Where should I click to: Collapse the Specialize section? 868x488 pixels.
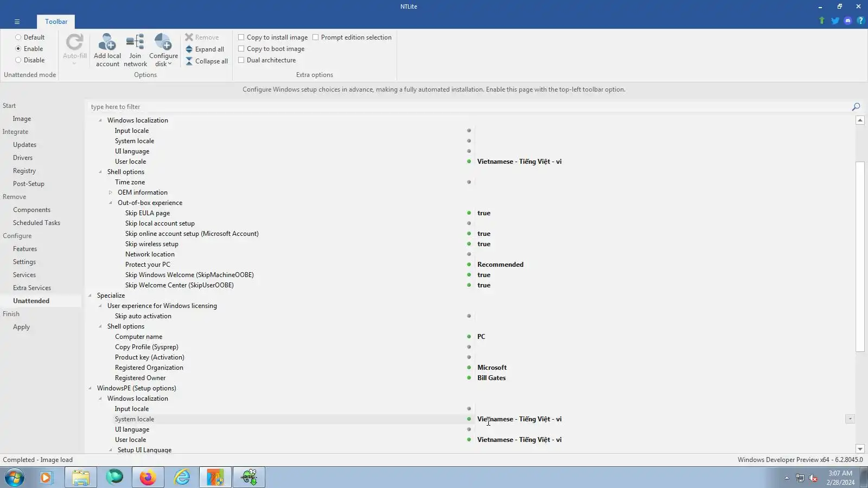90,296
